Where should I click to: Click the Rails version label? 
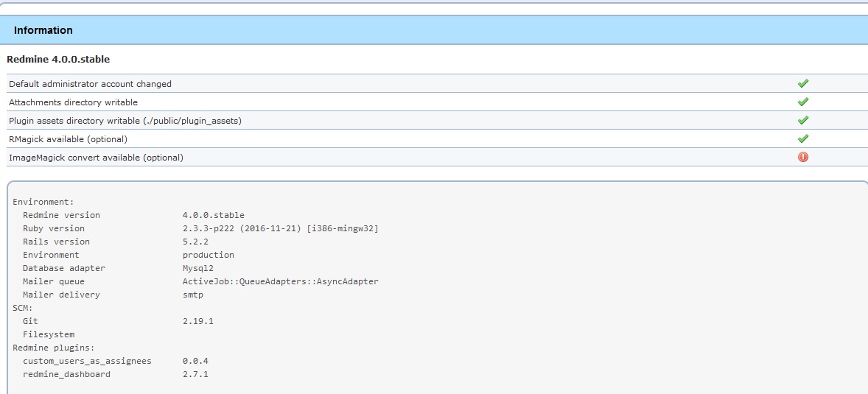pos(56,242)
